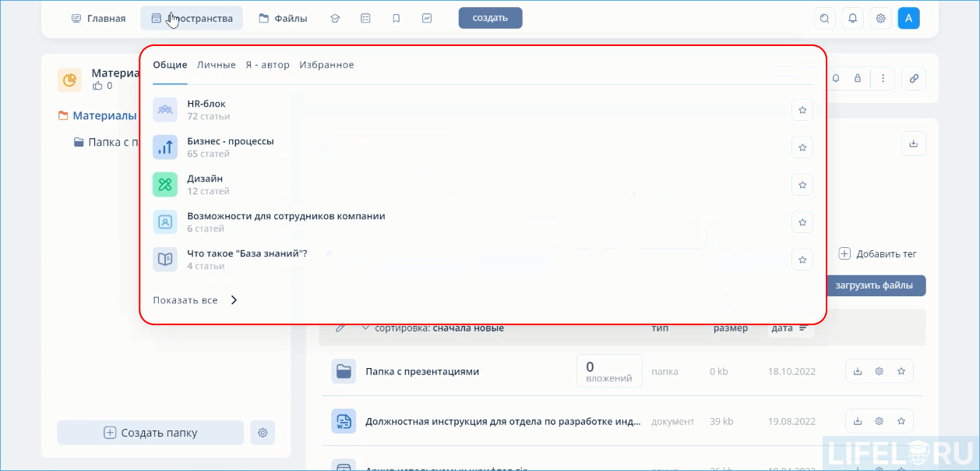Copy link using the chain icon
This screenshot has height=471, width=980.
pyautogui.click(x=913, y=78)
